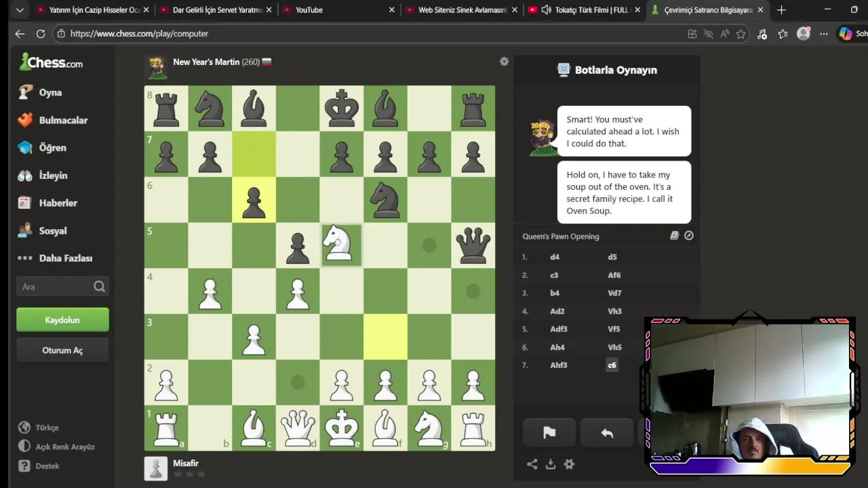Viewport: 868px width, 488px height.
Task: Click the green Kaydolun button
Action: [x=62, y=320]
